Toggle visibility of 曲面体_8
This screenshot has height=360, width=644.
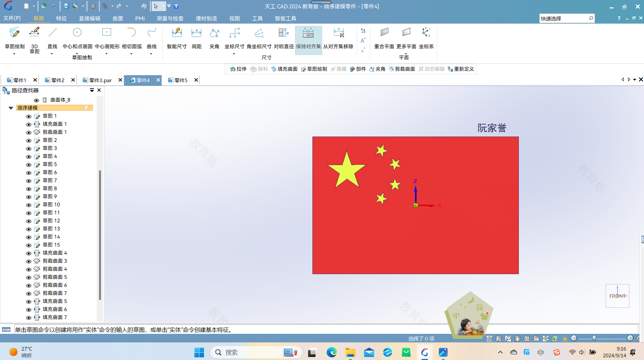[37, 100]
